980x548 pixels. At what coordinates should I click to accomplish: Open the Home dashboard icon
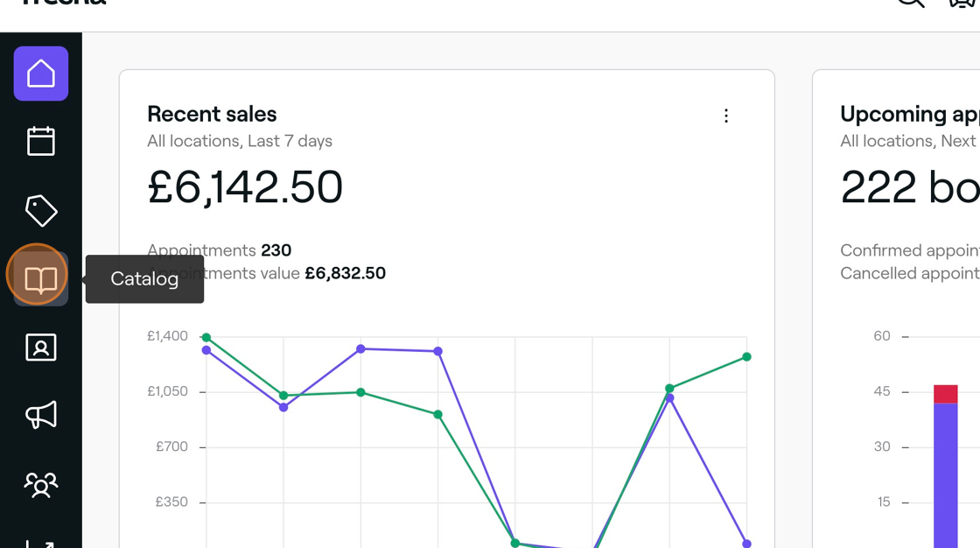40,74
